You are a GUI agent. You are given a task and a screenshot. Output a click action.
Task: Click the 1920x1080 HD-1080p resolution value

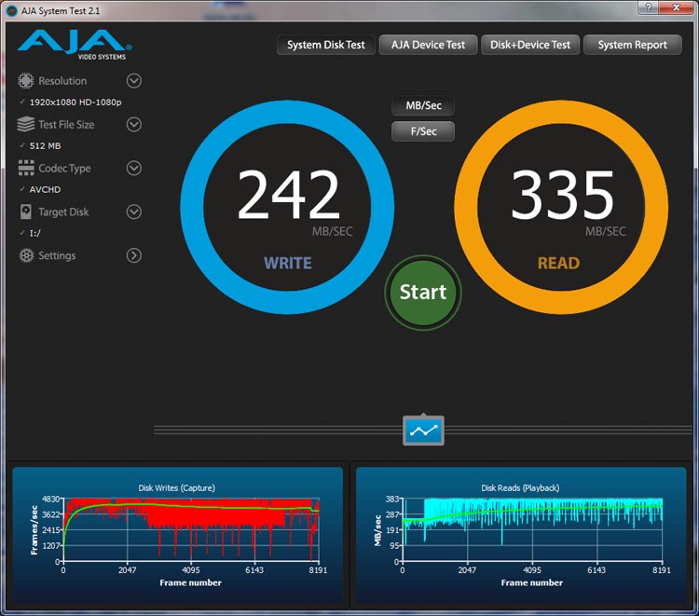tap(75, 103)
